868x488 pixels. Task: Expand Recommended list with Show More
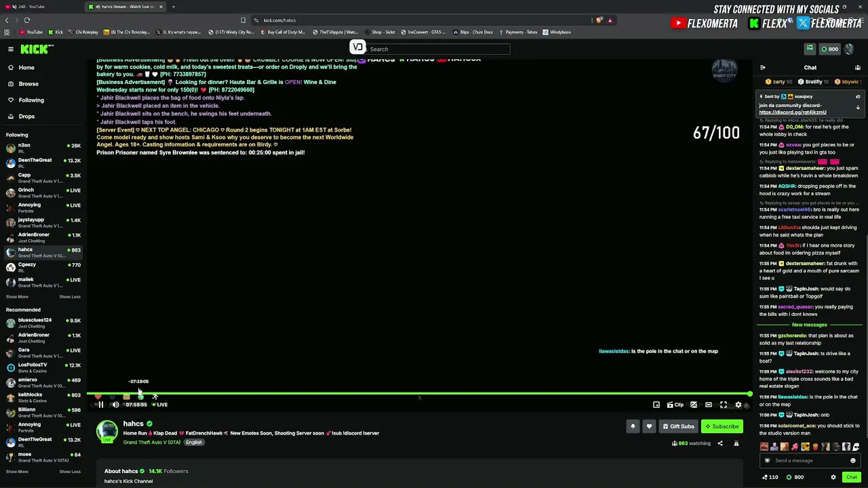17,472
